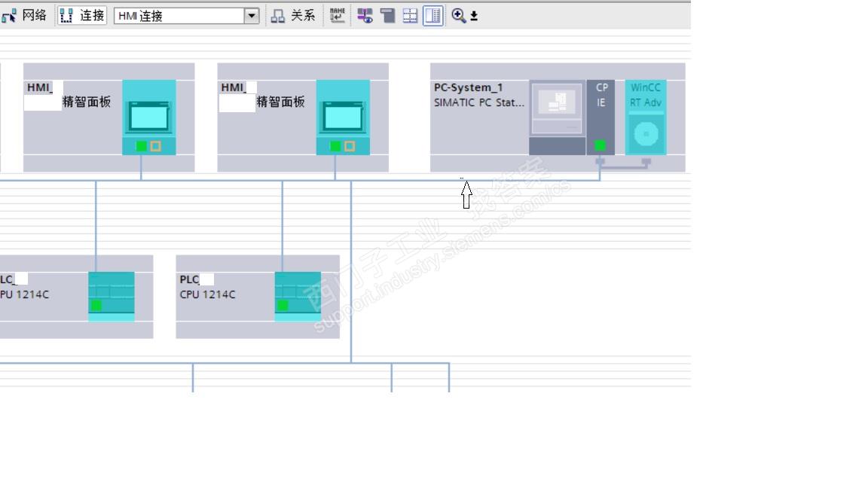Click the green port on LC_ PU 1214C
Screen dimensions: 868x488
[96, 306]
